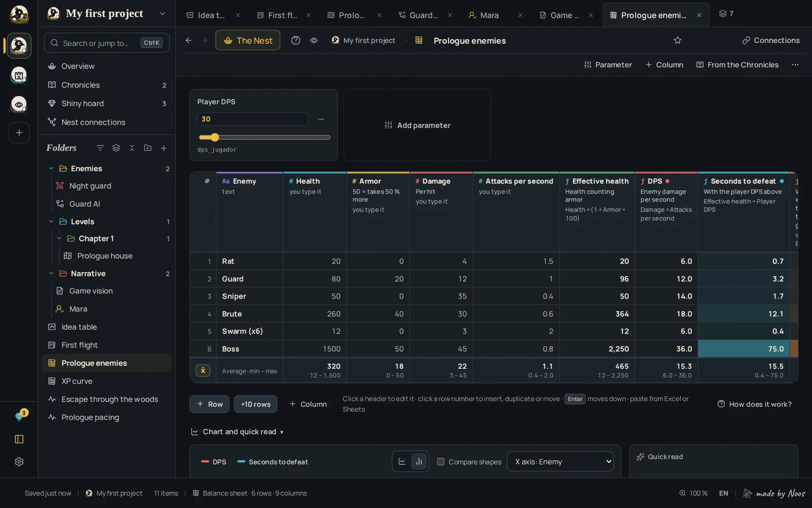Add a new workspace with dashed plus icon
The width and height of the screenshot is (812, 508).
(x=19, y=133)
